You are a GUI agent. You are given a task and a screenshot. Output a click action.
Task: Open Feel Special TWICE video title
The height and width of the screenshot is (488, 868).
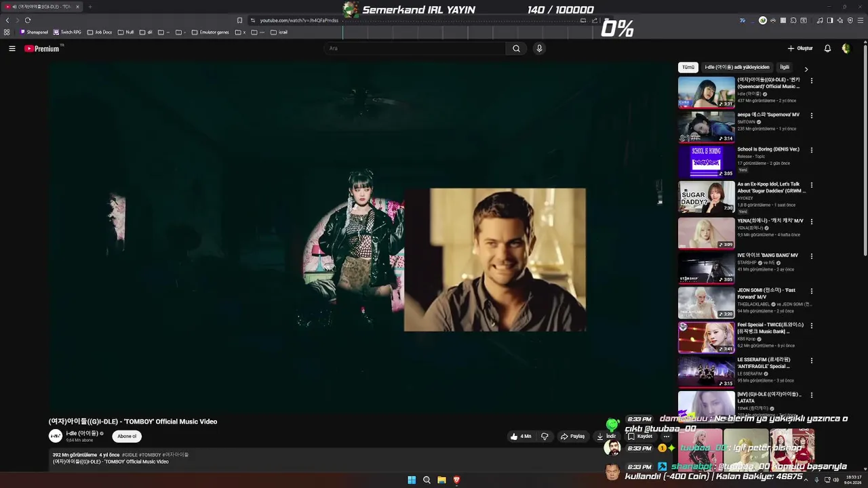coord(770,328)
